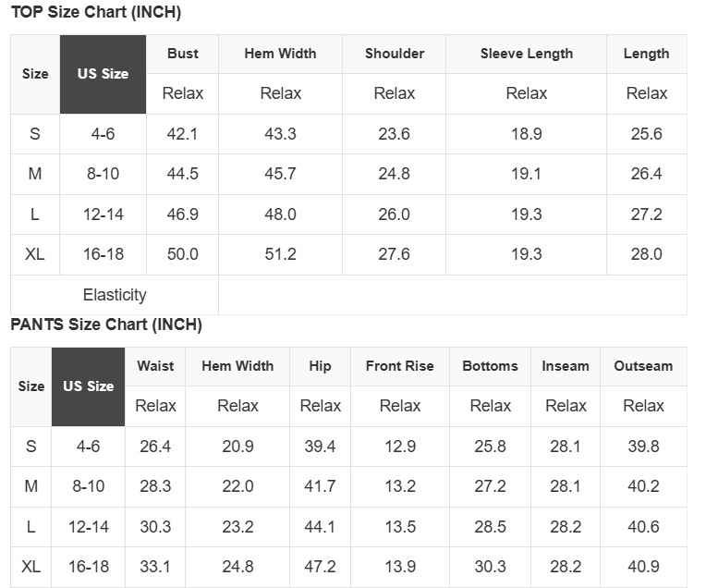The image size is (706, 588).
Task: Select the 33.1 waist value for XL
Action: pos(155,567)
